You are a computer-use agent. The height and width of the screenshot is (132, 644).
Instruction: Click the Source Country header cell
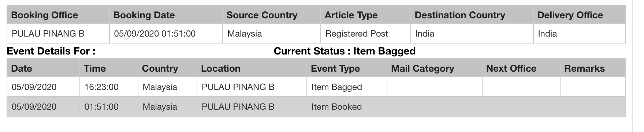(272, 15)
